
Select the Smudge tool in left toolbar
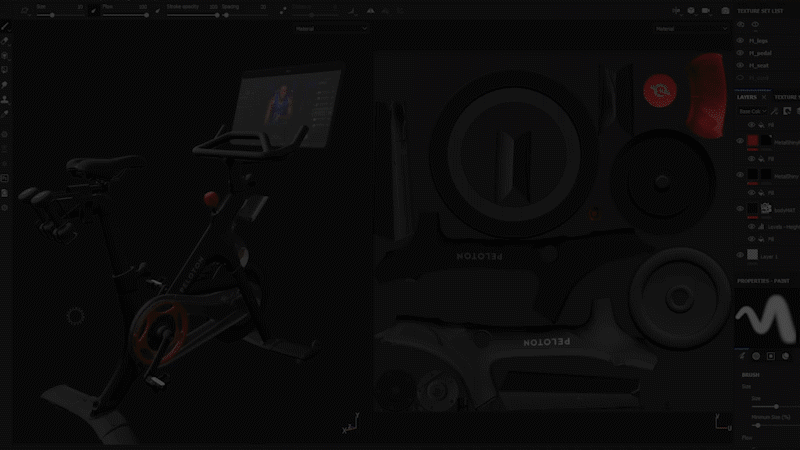pyautogui.click(x=5, y=84)
